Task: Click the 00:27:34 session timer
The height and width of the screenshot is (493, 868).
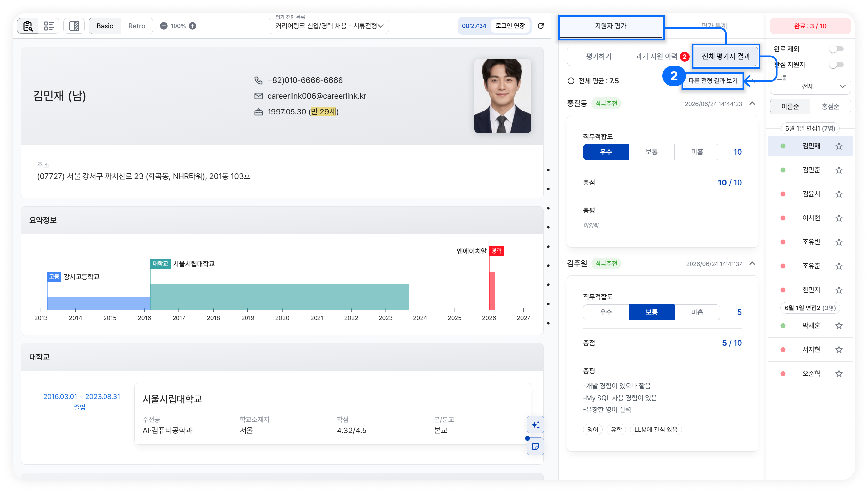Action: coord(474,26)
